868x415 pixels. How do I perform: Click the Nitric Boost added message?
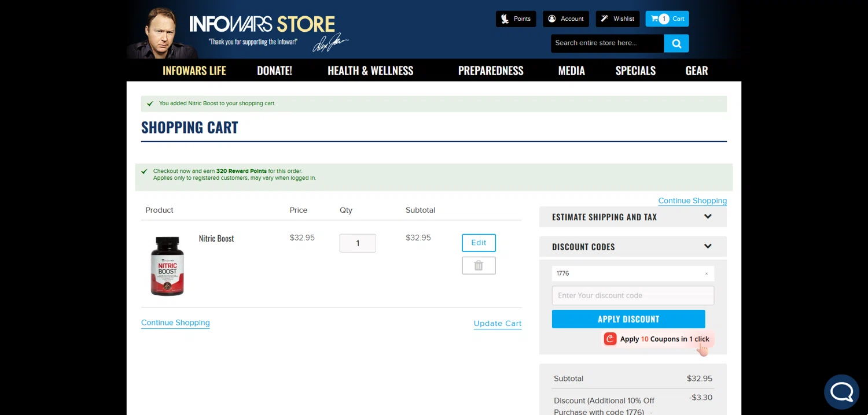[217, 103]
